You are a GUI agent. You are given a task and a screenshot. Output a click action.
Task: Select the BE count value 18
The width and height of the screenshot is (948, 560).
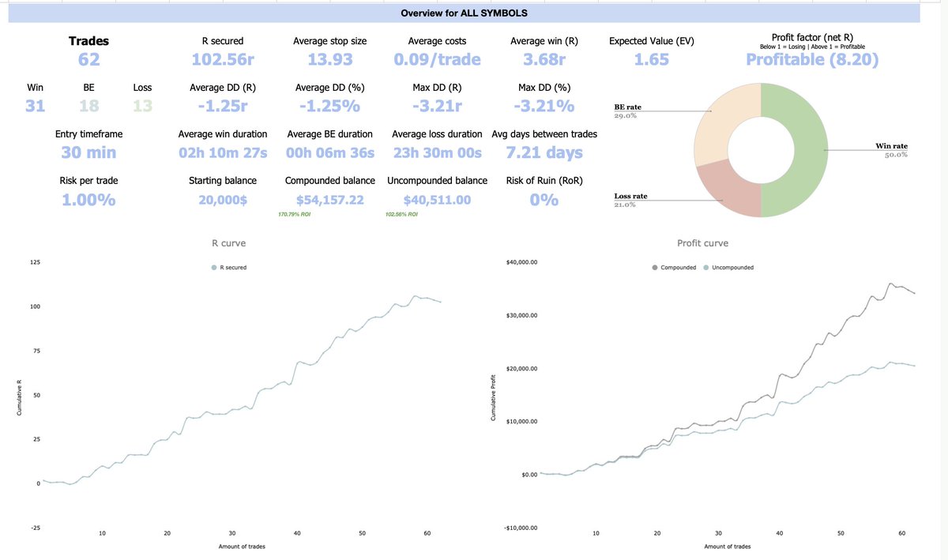(x=88, y=105)
